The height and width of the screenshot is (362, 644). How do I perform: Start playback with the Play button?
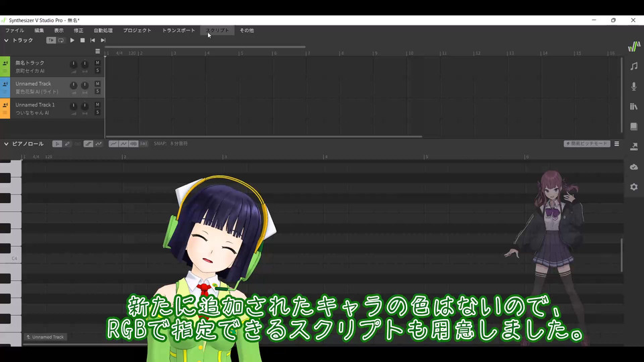[72, 40]
